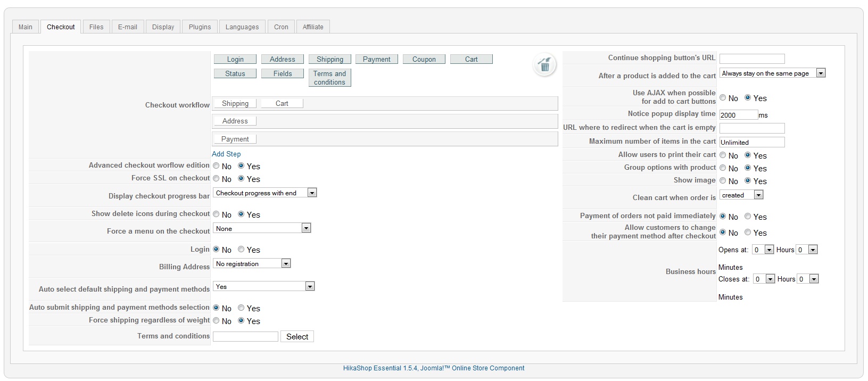The height and width of the screenshot is (381, 868).
Task: Set Force SSL on checkout to No
Action: click(216, 179)
